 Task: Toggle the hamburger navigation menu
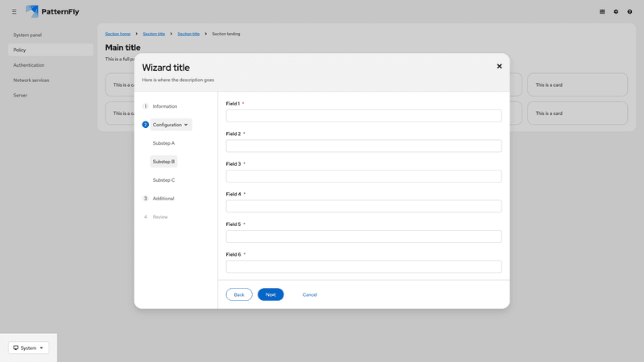(14, 11)
